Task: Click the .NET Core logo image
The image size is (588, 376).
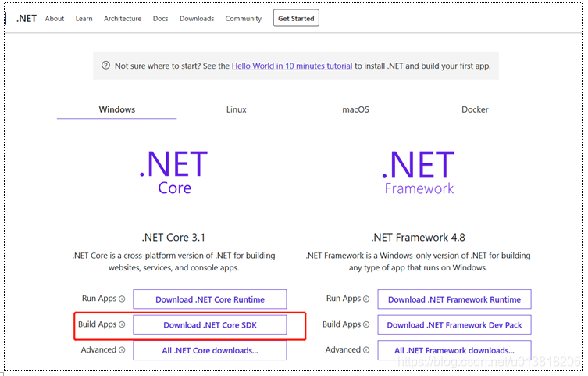Action: click(173, 172)
